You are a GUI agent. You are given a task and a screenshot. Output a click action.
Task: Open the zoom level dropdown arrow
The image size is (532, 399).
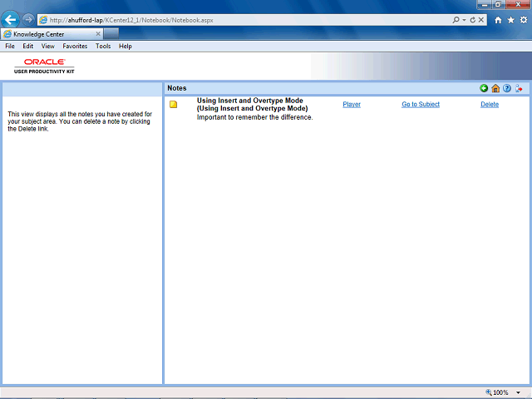pos(518,392)
